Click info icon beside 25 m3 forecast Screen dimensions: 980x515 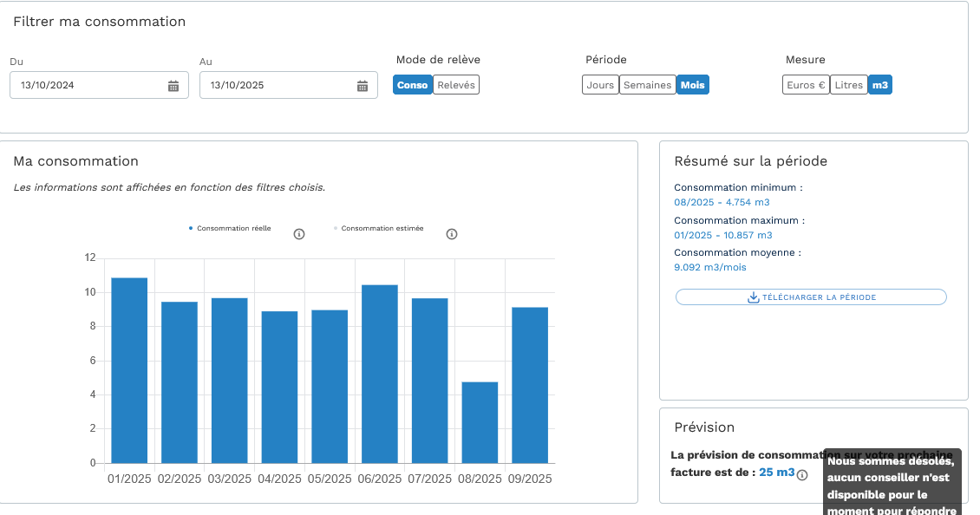pyautogui.click(x=802, y=475)
